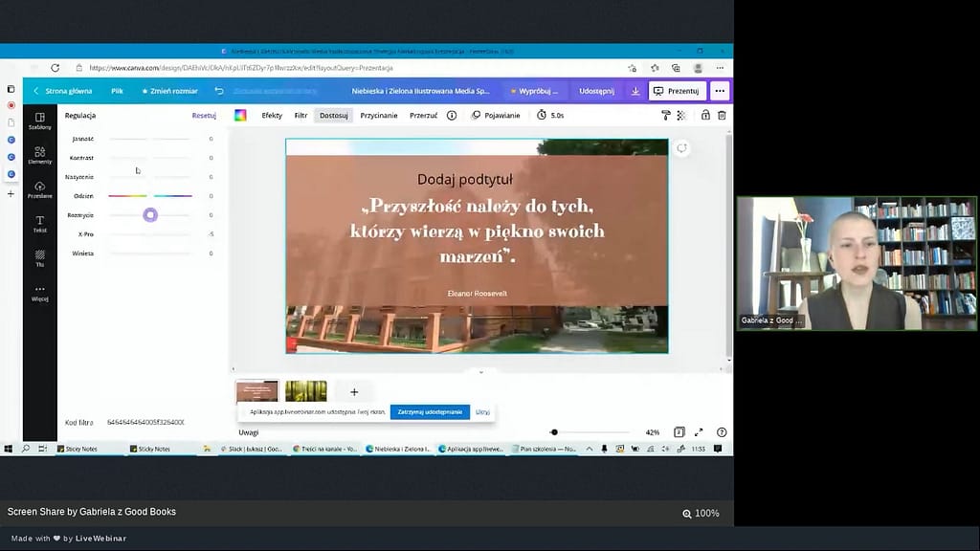Open the browser three-dot settings menu
The height and width of the screenshot is (551, 980).
(720, 68)
